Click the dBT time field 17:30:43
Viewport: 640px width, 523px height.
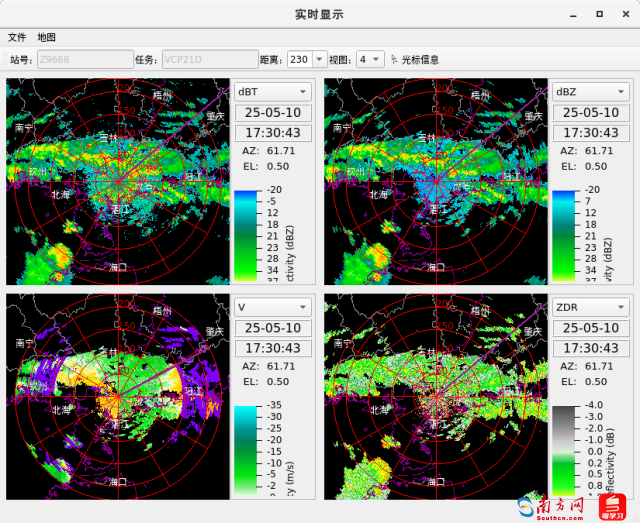pyautogui.click(x=273, y=133)
